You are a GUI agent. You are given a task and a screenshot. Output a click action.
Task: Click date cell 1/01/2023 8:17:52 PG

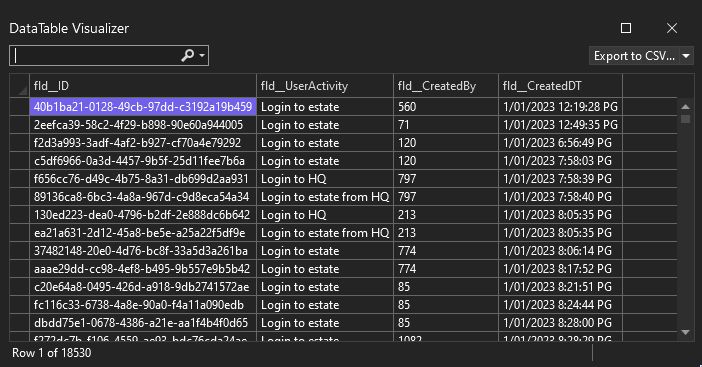(560, 269)
